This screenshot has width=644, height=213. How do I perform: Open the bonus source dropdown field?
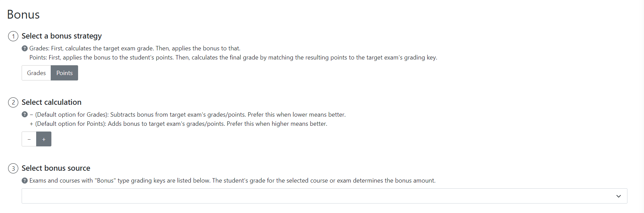tap(318, 196)
